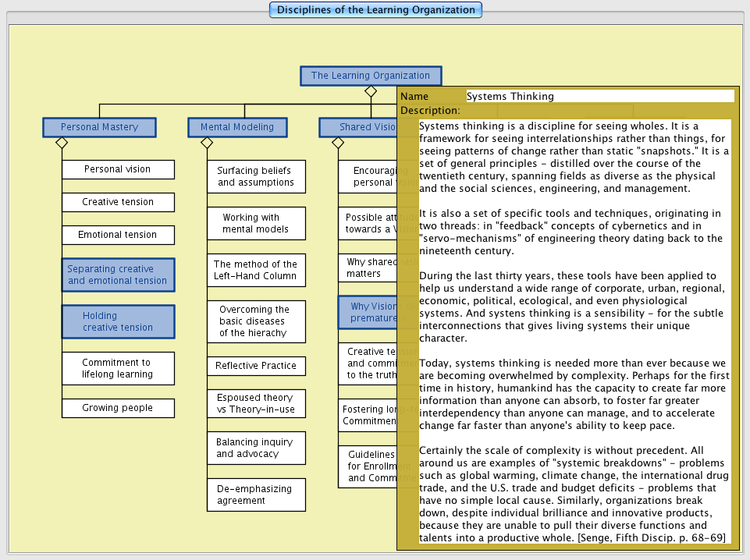The width and height of the screenshot is (750, 560).
Task: Click the diamond below Shared Vision node
Action: (338, 143)
